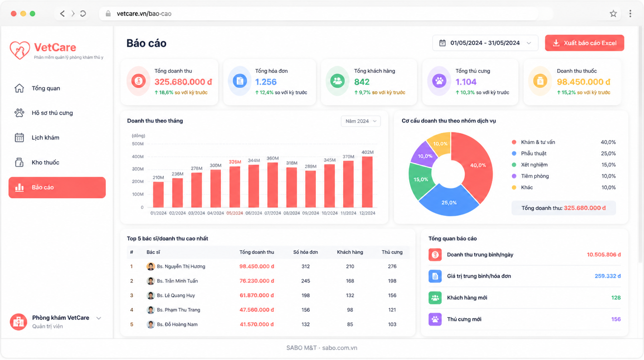
Task: Open the browser three-dot menu
Action: 630,14
